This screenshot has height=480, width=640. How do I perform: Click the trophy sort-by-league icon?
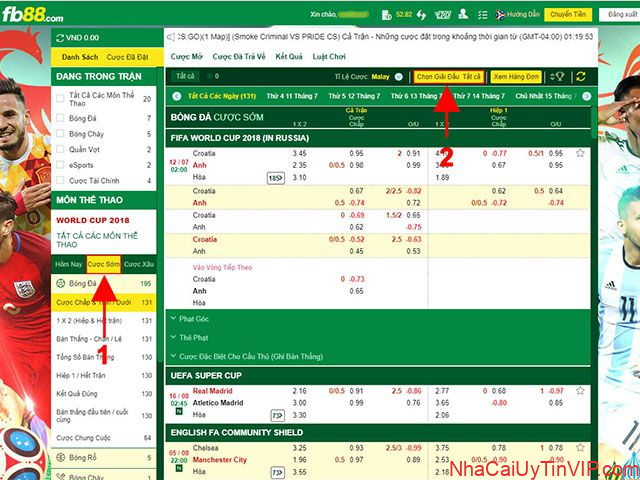tap(557, 76)
